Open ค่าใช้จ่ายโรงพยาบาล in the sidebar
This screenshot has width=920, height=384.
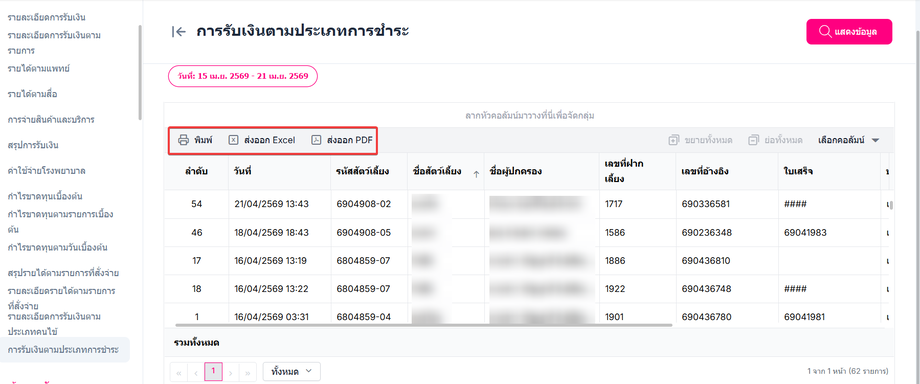pos(46,171)
